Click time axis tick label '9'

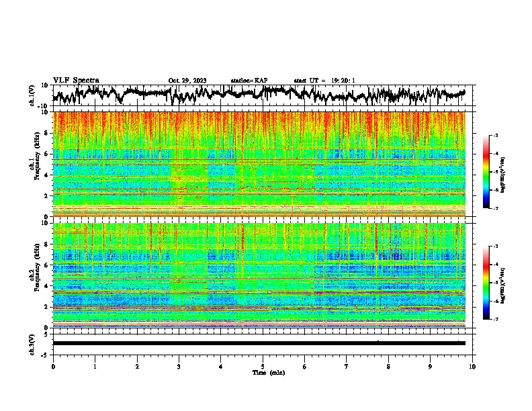coord(430,367)
